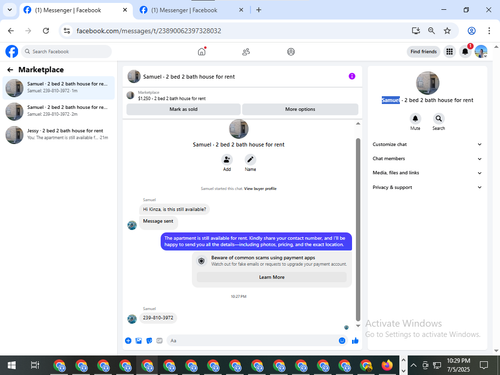Open the Groups icon in top navigation
The width and height of the screenshot is (500, 375).
click(291, 52)
